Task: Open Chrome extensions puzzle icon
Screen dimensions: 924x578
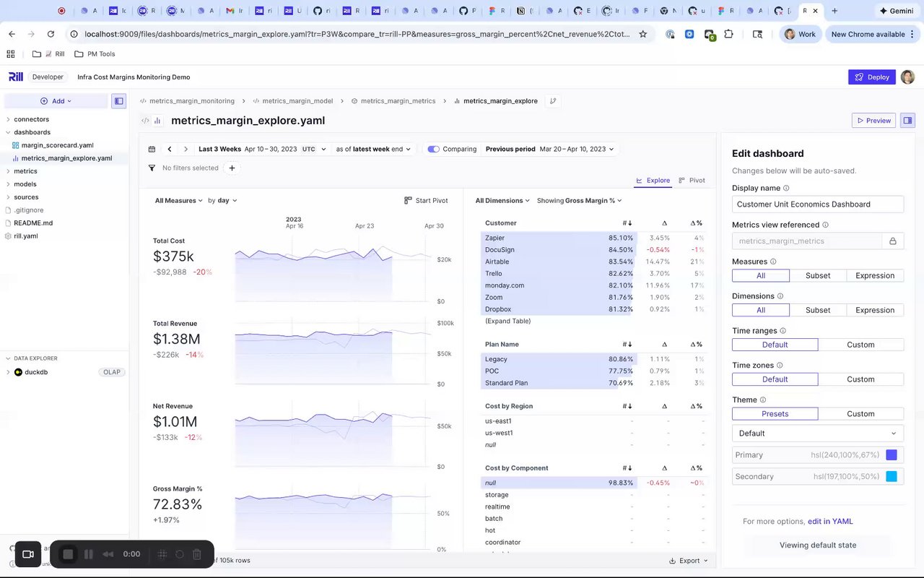Action: click(728, 34)
